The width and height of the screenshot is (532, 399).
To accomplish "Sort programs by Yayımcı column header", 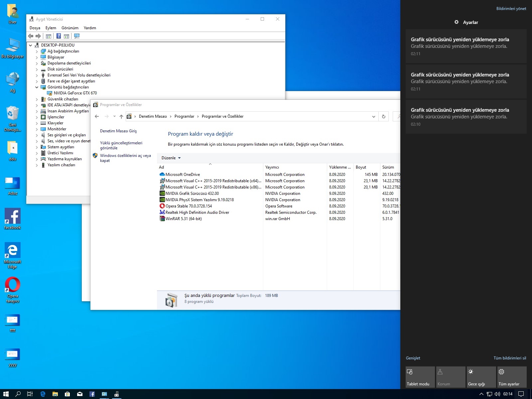I will [x=295, y=167].
